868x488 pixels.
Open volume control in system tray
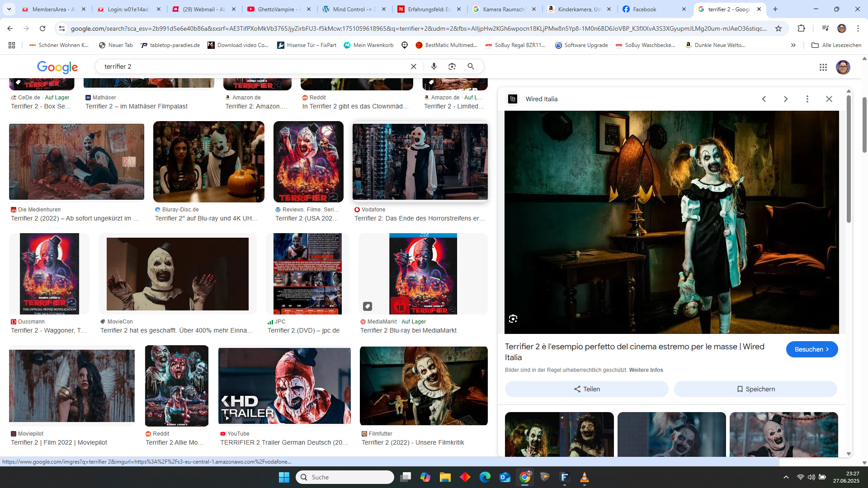point(811,477)
